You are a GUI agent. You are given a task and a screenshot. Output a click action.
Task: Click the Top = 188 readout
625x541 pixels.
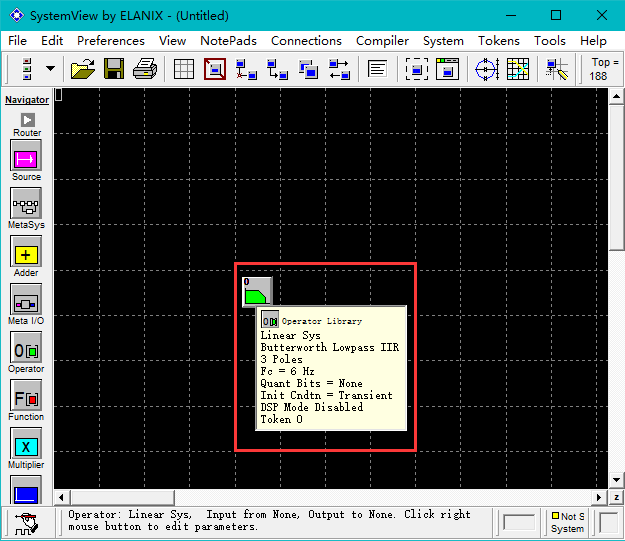click(x=603, y=69)
